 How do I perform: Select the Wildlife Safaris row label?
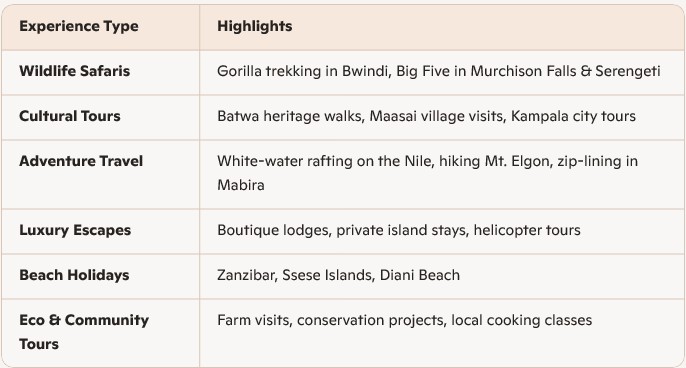click(x=74, y=71)
